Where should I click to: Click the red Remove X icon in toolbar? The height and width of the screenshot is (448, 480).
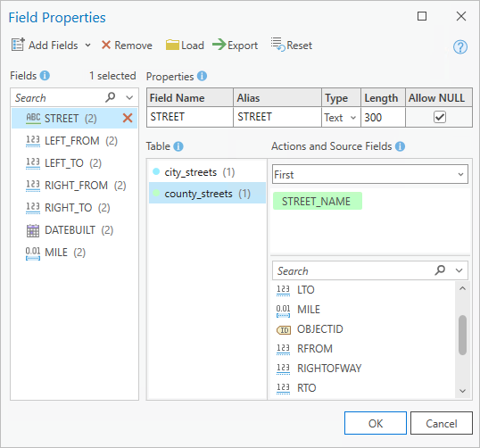(x=106, y=45)
